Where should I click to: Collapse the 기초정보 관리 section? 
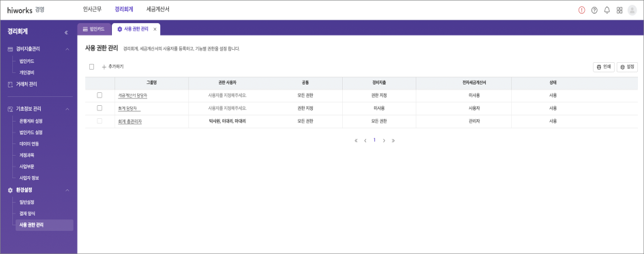coord(67,109)
